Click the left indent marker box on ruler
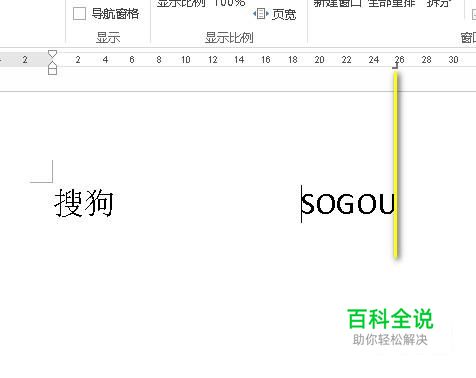 [x=52, y=71]
